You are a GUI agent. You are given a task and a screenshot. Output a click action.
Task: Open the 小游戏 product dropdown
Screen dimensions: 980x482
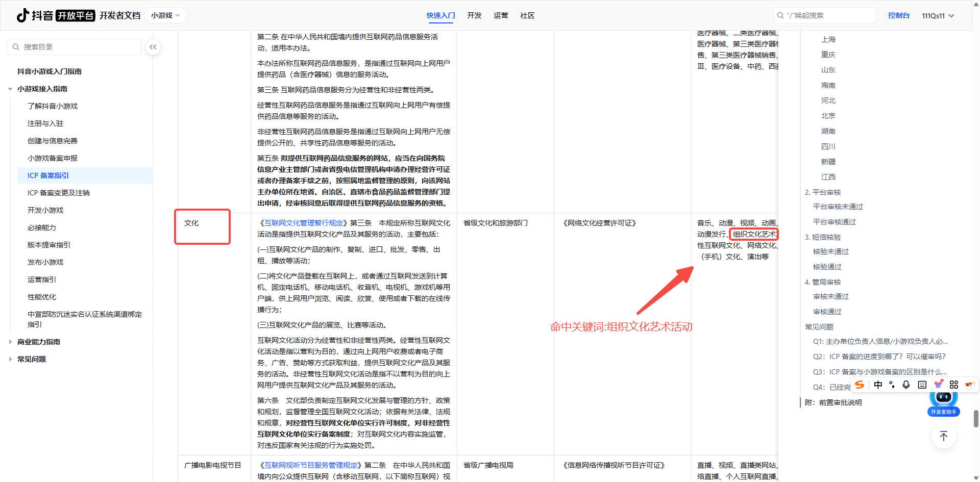coord(165,15)
